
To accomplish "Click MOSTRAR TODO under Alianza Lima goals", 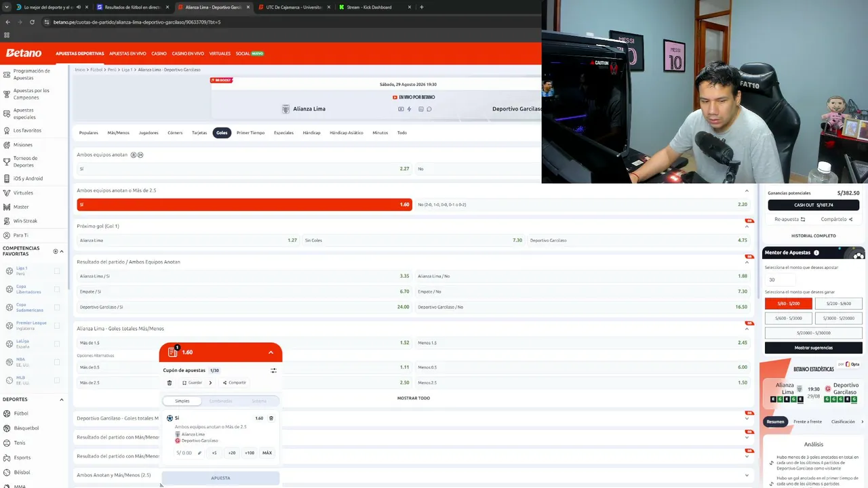I will [x=414, y=399].
